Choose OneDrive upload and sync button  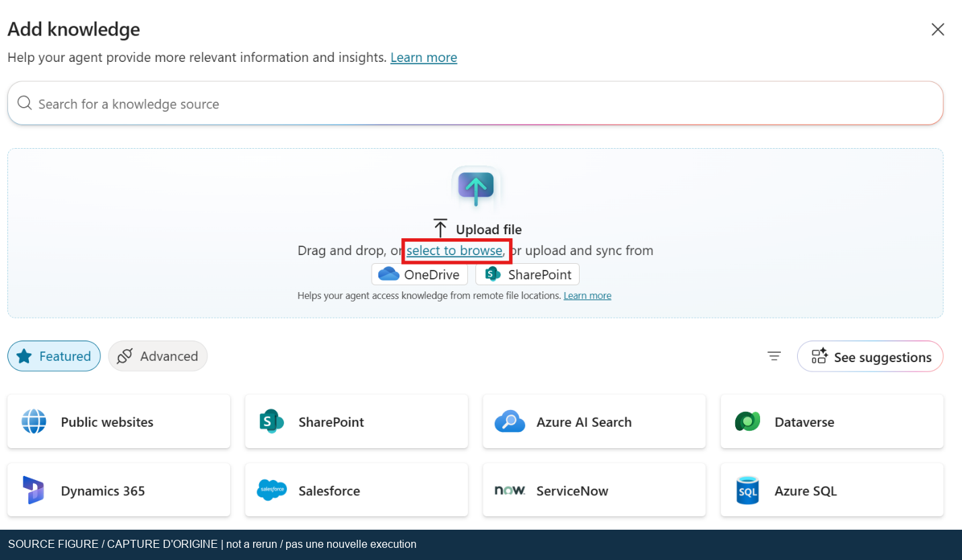tap(419, 275)
